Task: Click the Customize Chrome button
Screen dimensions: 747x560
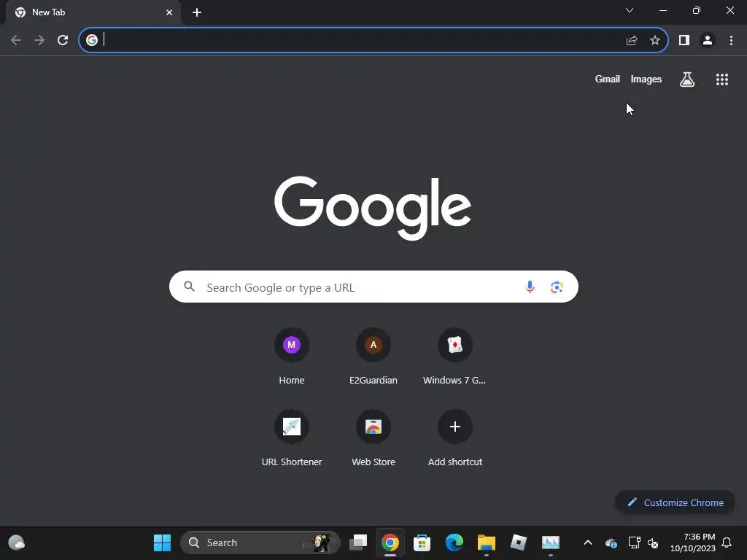Action: [x=675, y=502]
